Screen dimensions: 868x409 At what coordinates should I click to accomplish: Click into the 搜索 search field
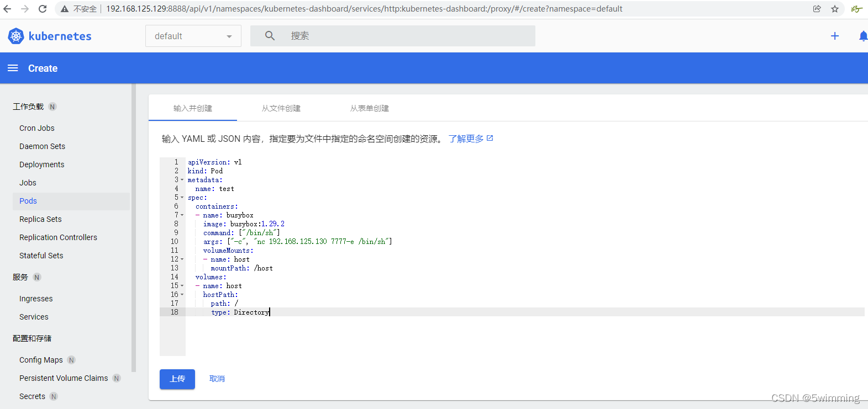click(x=392, y=36)
